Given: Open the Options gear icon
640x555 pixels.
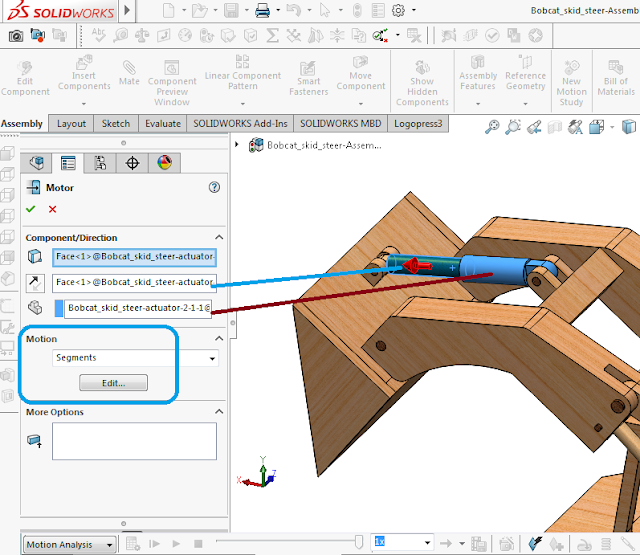Looking at the screenshot, I should (398, 10).
